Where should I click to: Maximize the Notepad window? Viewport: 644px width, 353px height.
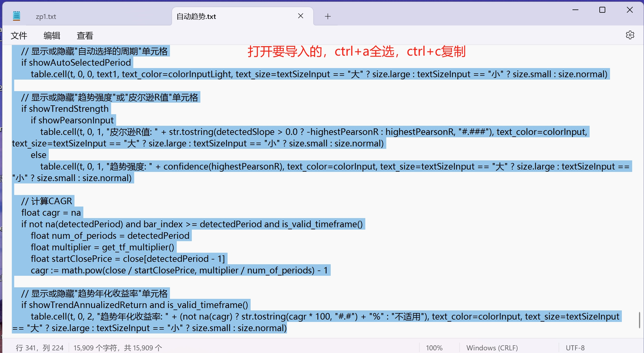point(602,10)
